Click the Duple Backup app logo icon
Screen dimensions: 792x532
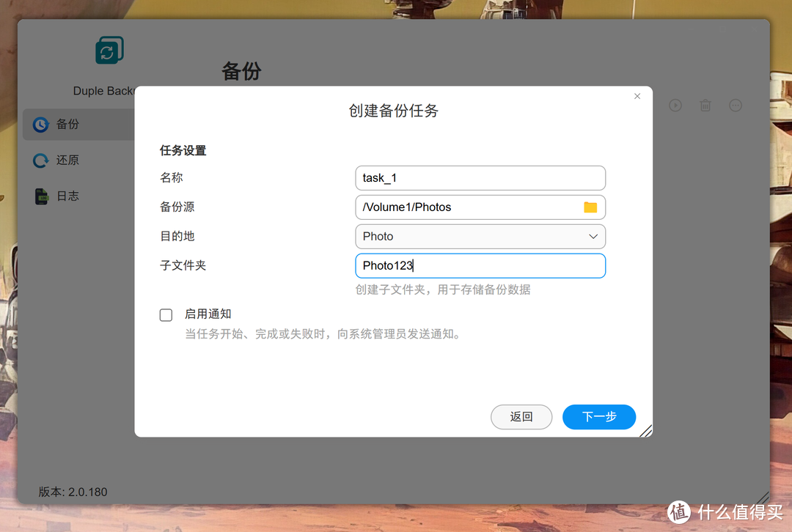click(109, 50)
